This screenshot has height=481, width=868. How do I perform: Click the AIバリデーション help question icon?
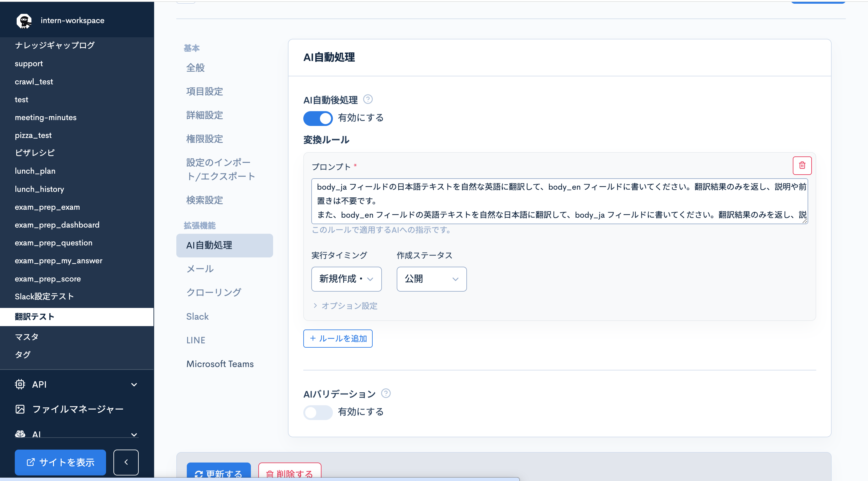click(386, 393)
